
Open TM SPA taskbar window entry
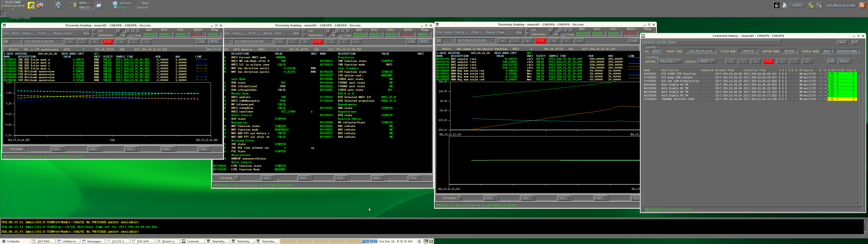(143, 241)
